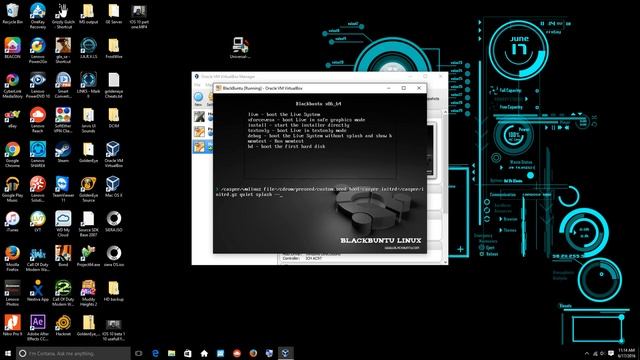Open Task View on the taskbar

coord(139,353)
